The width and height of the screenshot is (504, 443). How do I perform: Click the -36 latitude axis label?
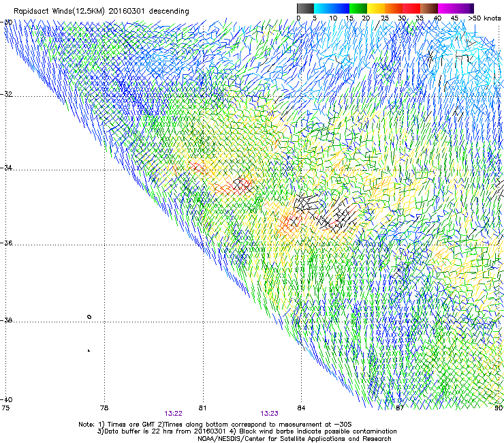[x=6, y=243]
